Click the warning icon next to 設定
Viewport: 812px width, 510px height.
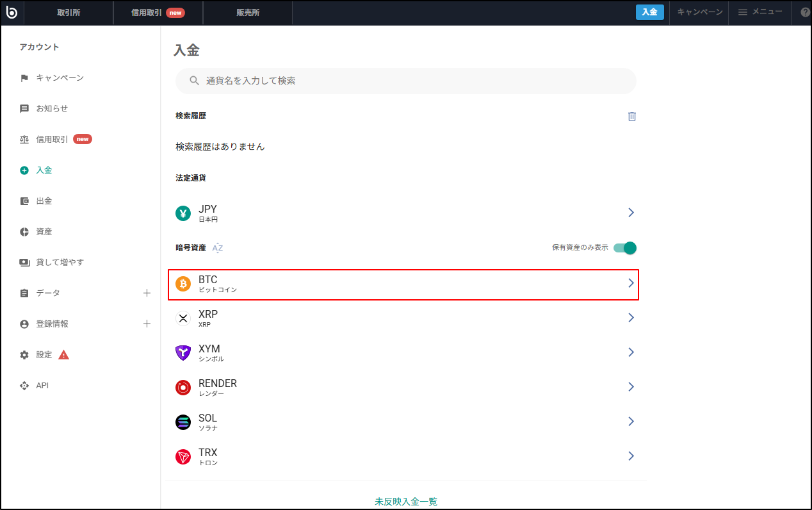[x=63, y=354]
